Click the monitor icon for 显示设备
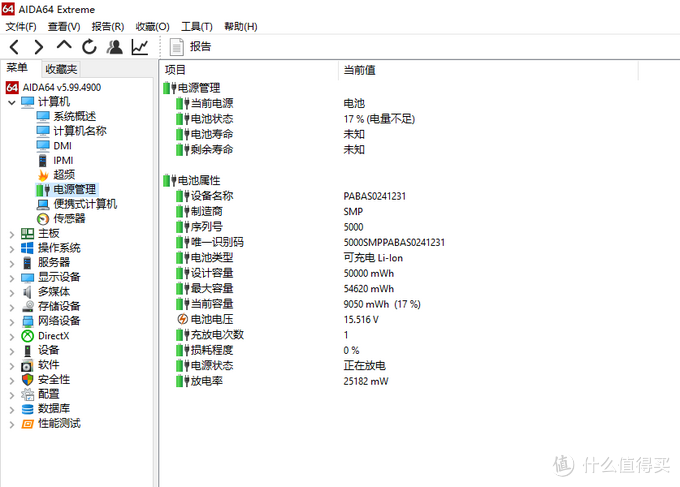Image resolution: width=680 pixels, height=487 pixels. 27,278
